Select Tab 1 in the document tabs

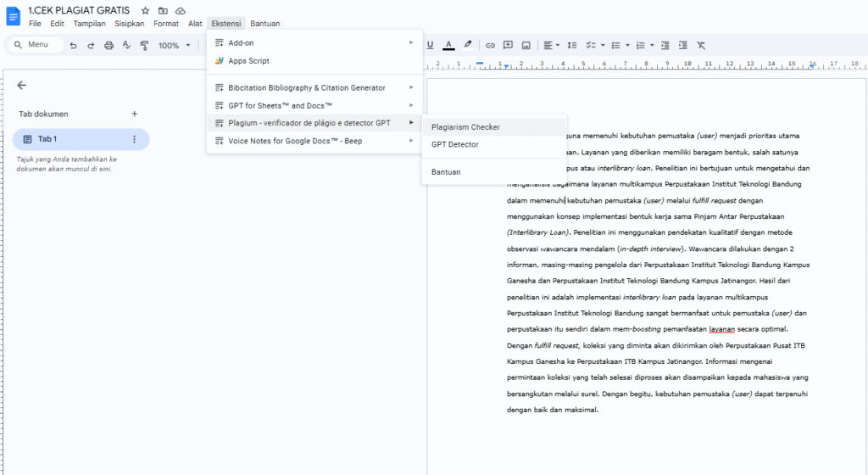point(81,139)
